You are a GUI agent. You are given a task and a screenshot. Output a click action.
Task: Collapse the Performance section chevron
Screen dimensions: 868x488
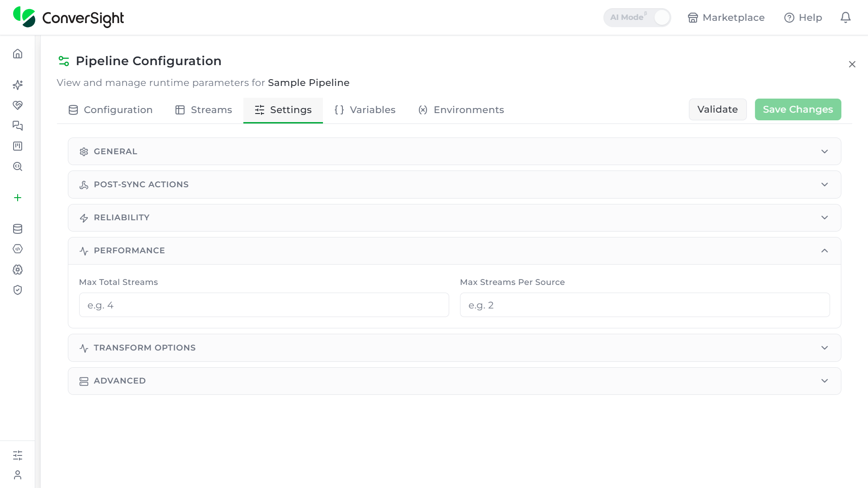[x=825, y=251]
